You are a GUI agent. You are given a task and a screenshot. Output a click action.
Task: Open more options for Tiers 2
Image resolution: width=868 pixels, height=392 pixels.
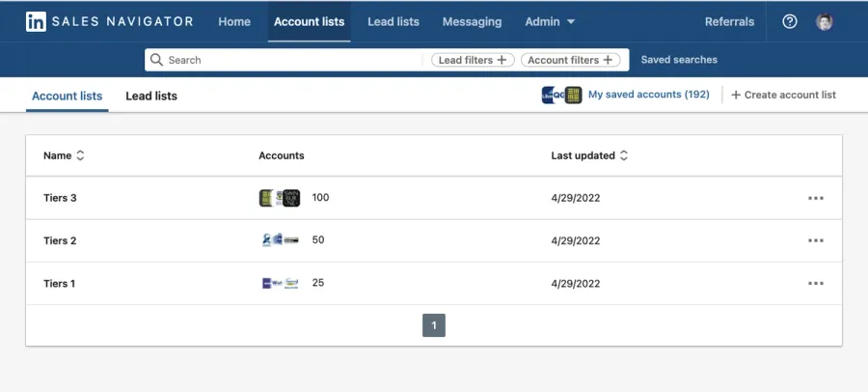[815, 240]
